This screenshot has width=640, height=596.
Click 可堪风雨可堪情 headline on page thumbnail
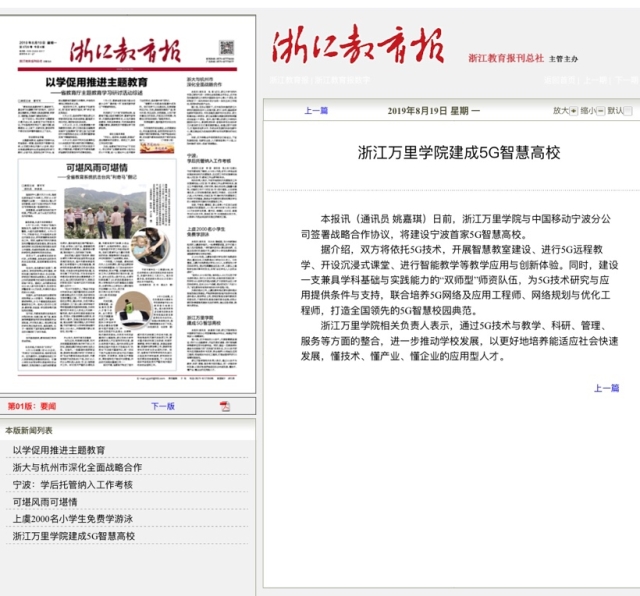[97, 168]
